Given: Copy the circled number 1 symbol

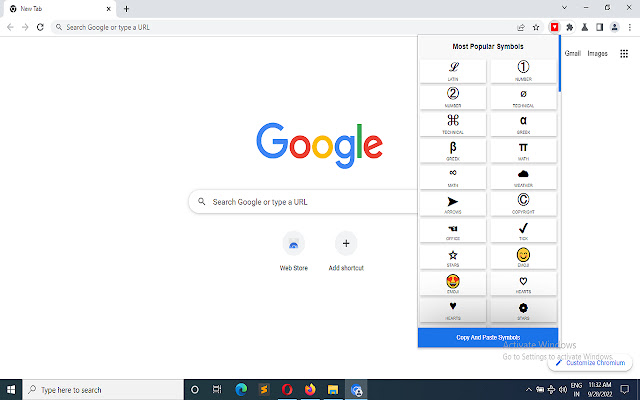Looking at the screenshot, I should (x=523, y=71).
